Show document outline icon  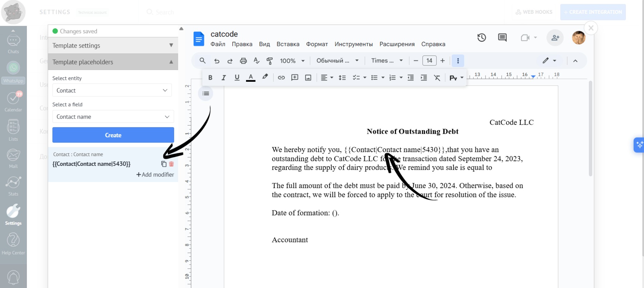click(x=206, y=93)
